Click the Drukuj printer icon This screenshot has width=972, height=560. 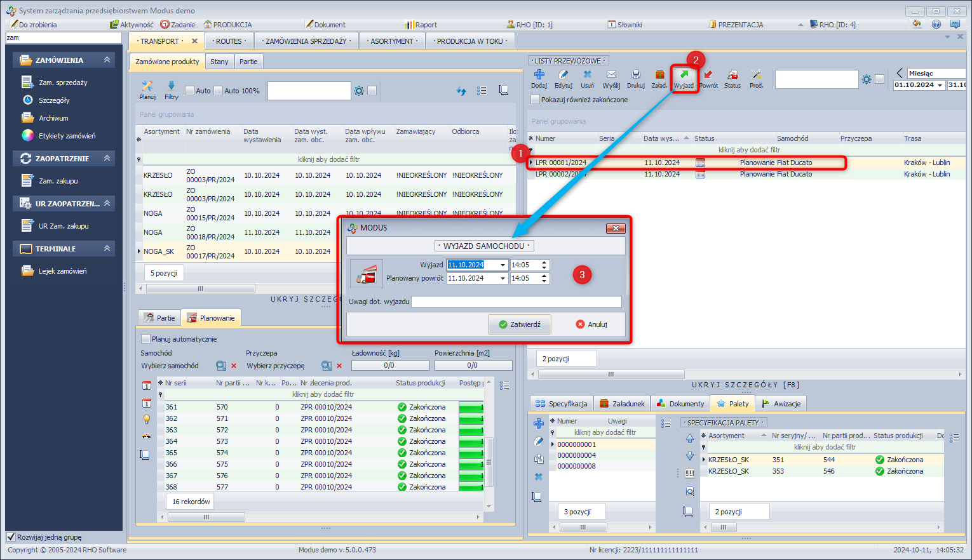tap(635, 78)
